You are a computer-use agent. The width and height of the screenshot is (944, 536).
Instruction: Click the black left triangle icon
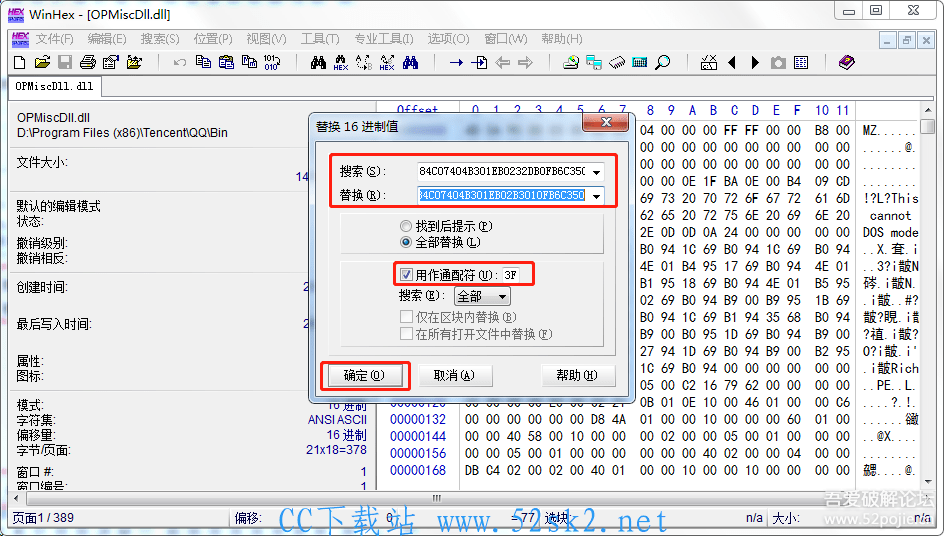[732, 63]
